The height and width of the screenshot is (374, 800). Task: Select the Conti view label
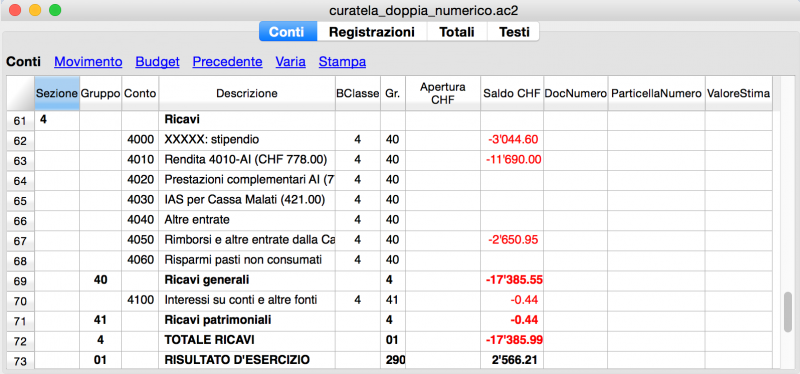click(23, 62)
